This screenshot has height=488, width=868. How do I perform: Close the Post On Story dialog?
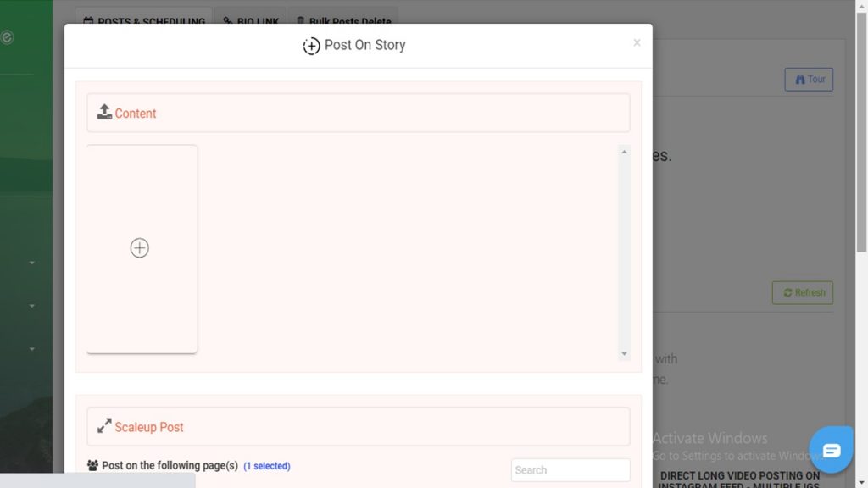[x=637, y=42]
